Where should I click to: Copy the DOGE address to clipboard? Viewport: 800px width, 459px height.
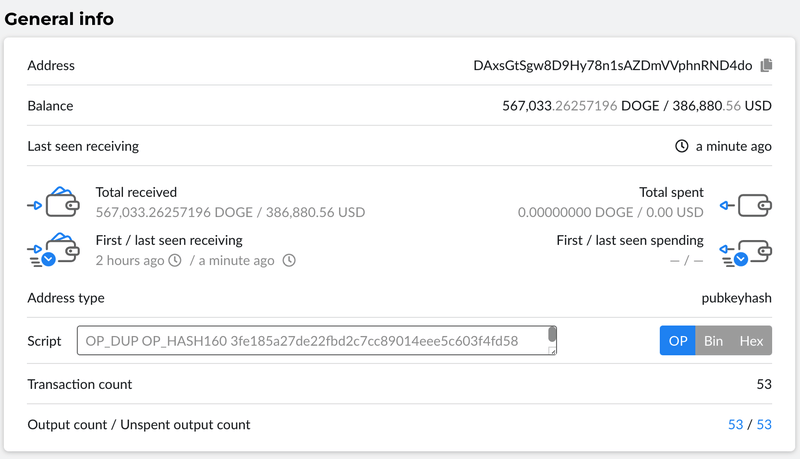pos(767,66)
